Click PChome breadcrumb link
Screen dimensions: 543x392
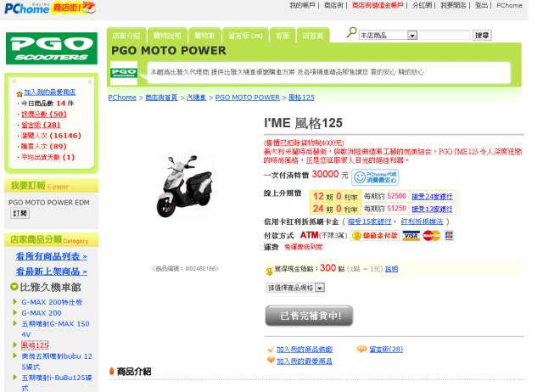tap(122, 98)
